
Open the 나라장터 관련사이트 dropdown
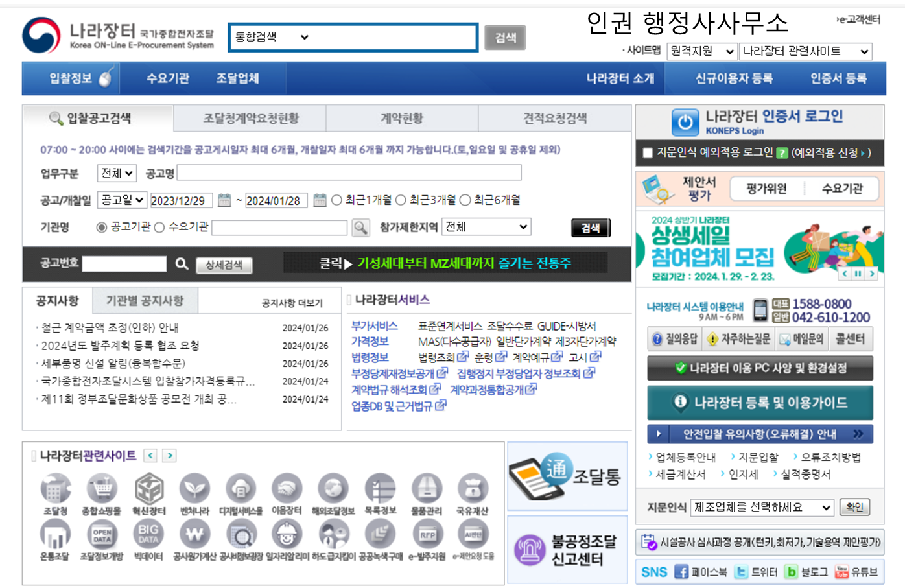point(806,51)
